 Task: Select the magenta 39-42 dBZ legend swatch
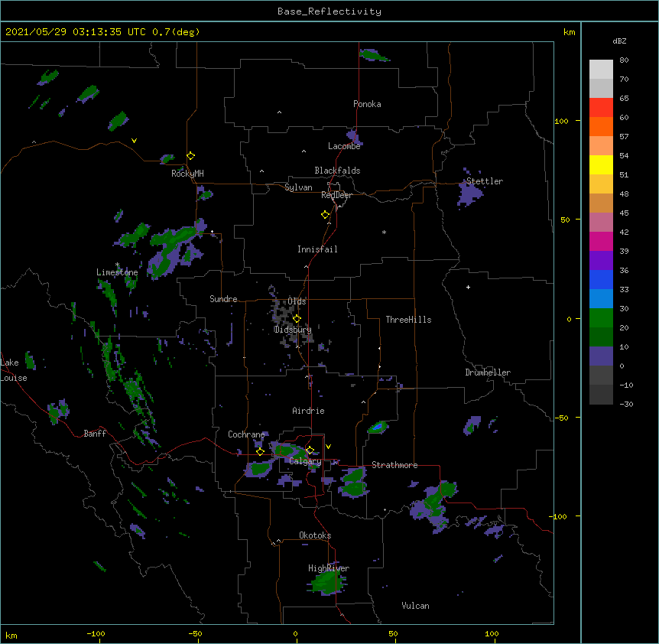(601, 242)
